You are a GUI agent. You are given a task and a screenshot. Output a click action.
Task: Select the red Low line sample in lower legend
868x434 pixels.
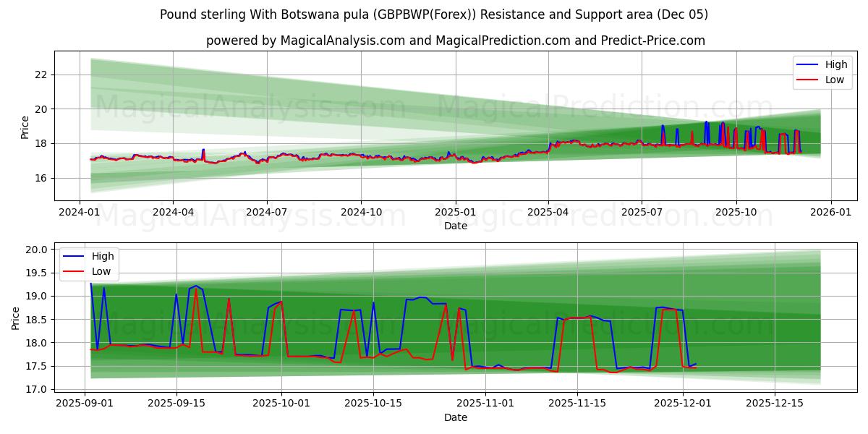coord(74,271)
